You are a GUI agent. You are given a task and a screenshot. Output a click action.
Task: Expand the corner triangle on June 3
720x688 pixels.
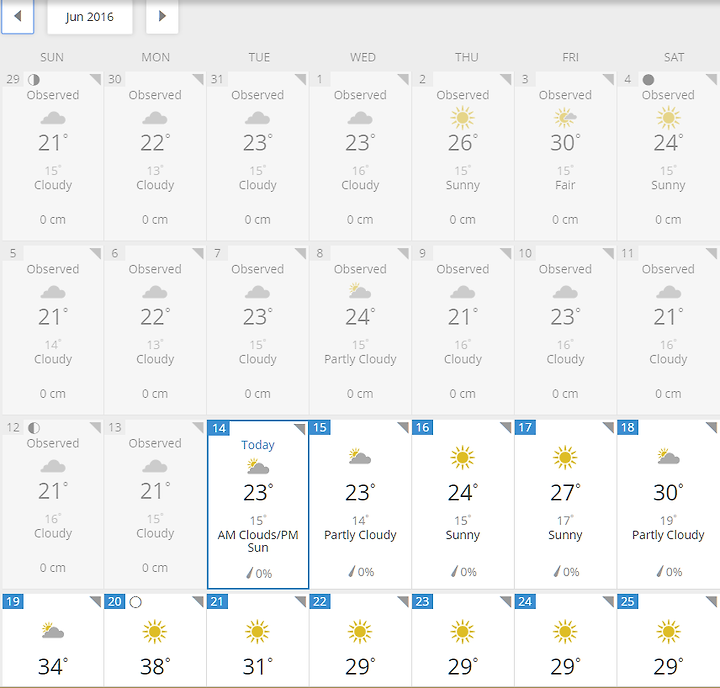tap(608, 79)
